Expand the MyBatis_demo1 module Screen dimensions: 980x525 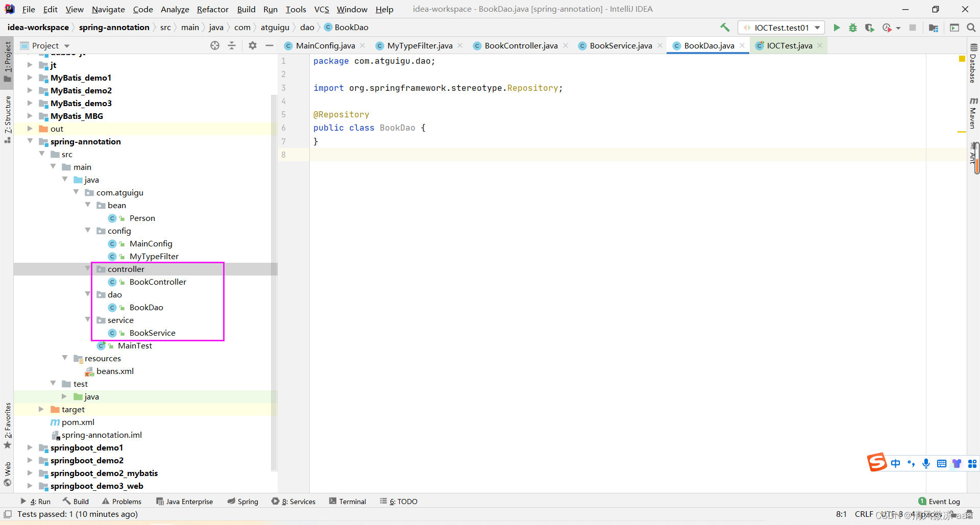[x=30, y=78]
